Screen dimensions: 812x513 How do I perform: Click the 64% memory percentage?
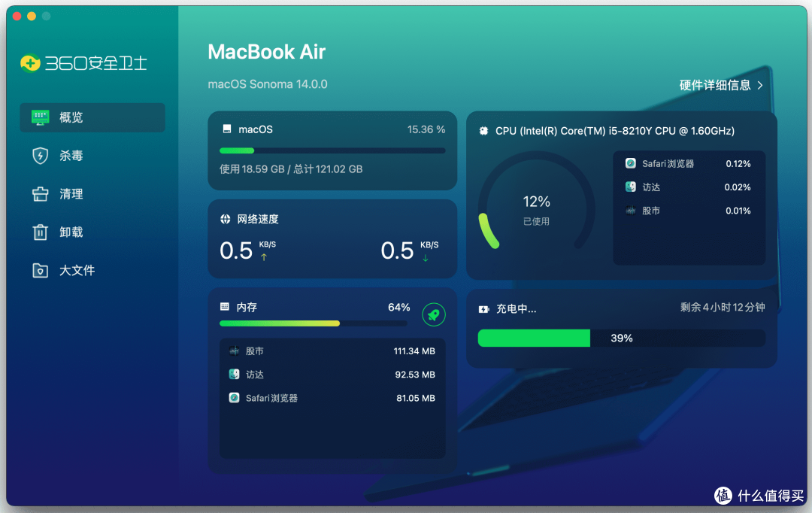(398, 308)
